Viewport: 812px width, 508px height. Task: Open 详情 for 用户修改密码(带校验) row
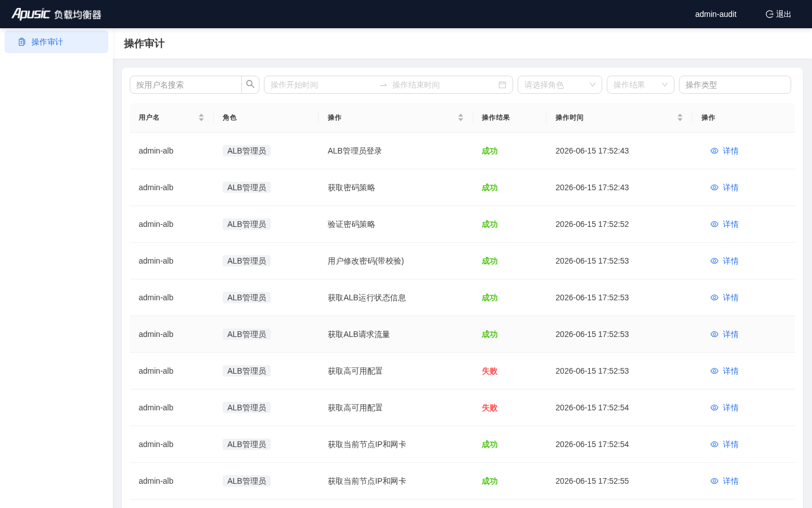724,261
